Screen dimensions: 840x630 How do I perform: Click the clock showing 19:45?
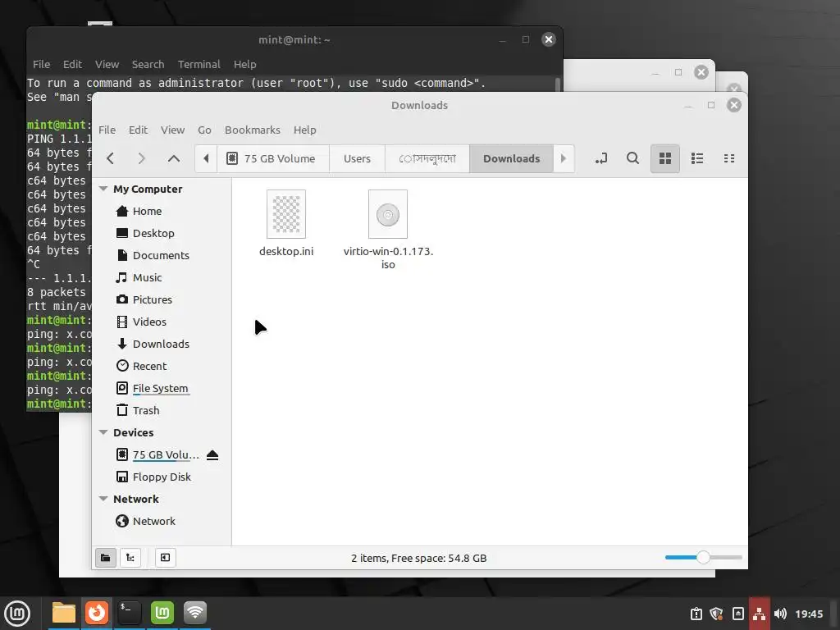(809, 614)
